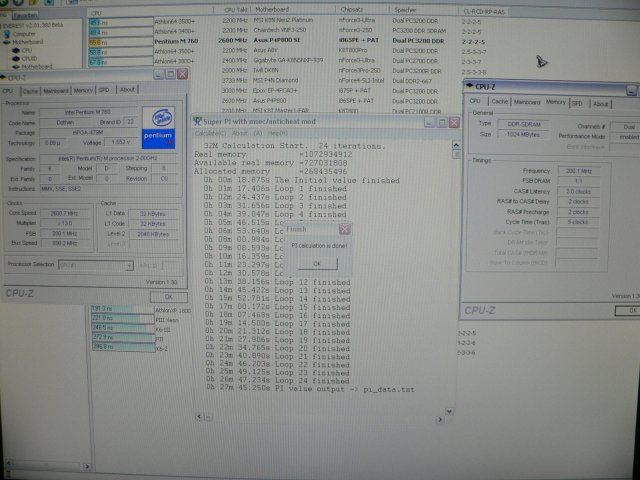Open the About menu in Super PI
Screen dimensions: 640x480
pos(240,133)
